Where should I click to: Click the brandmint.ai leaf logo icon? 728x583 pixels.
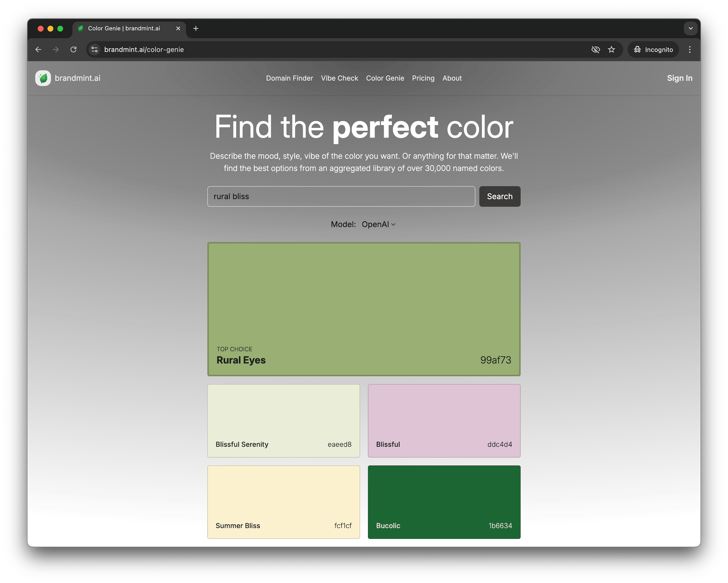[43, 78]
